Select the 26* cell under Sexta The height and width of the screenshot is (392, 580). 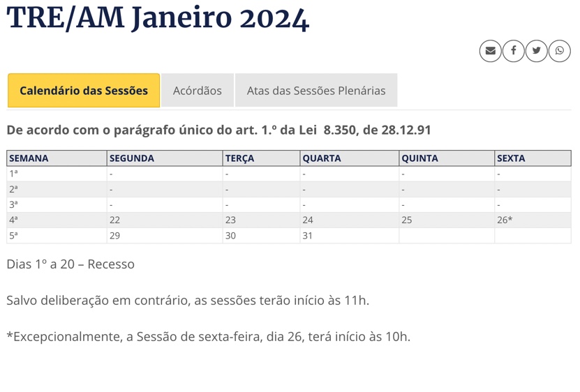505,220
